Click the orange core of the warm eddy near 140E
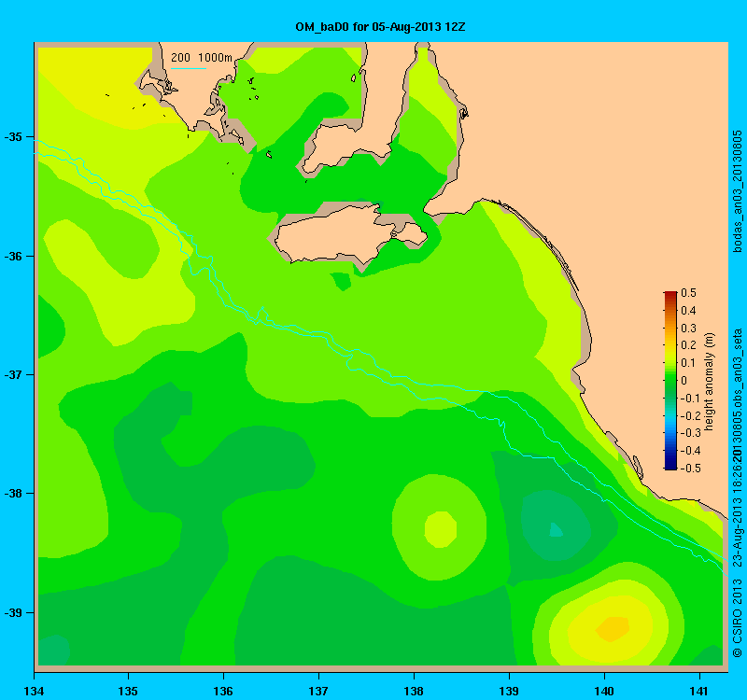 [613, 627]
